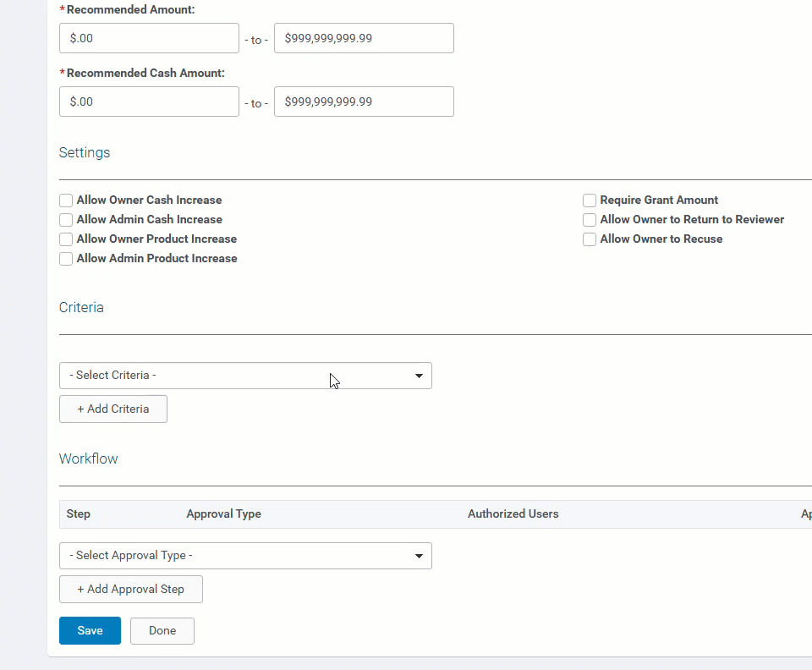Expand the Select Approval Type dropdown
812x670 pixels.
pos(245,556)
